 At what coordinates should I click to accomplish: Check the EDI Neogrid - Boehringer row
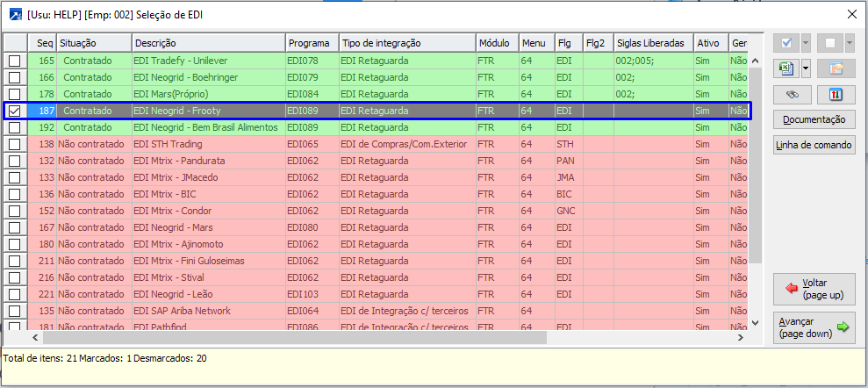15,77
